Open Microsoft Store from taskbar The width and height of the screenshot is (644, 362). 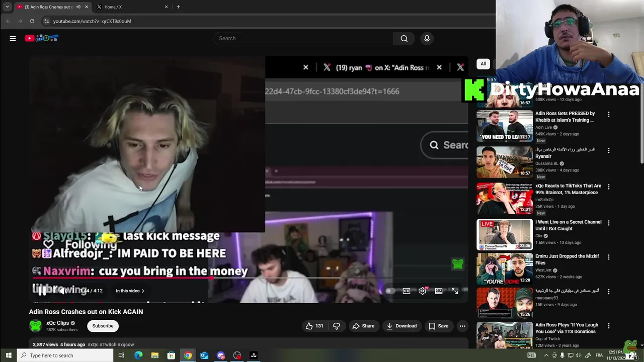[171, 355]
